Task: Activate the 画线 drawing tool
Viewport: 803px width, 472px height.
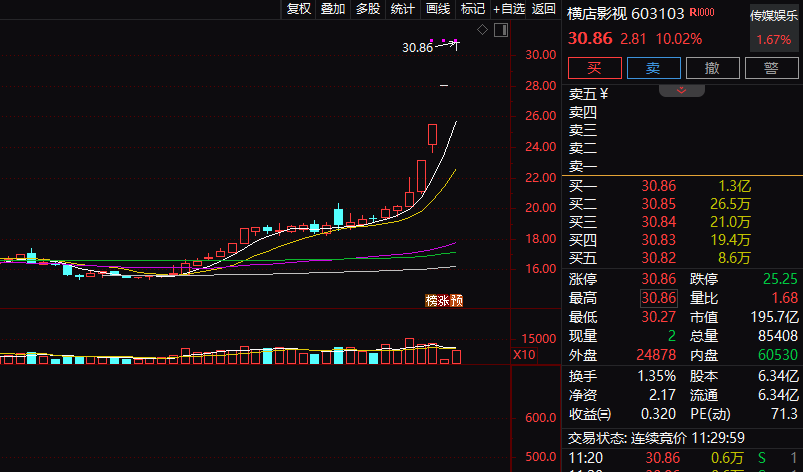Action: pyautogui.click(x=438, y=9)
